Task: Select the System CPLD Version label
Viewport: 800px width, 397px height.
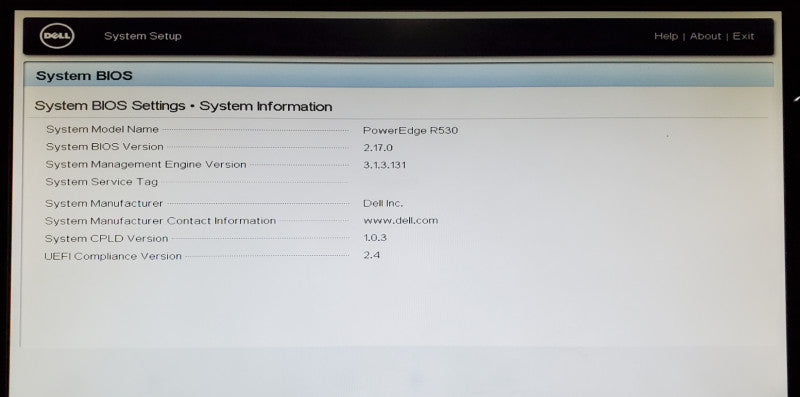Action: tap(106, 238)
